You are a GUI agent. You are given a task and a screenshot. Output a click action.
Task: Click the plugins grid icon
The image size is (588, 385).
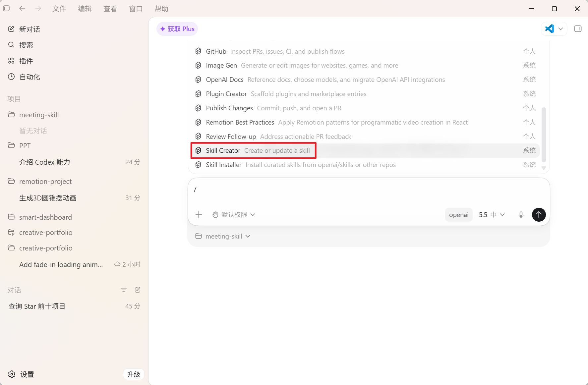[x=11, y=61]
